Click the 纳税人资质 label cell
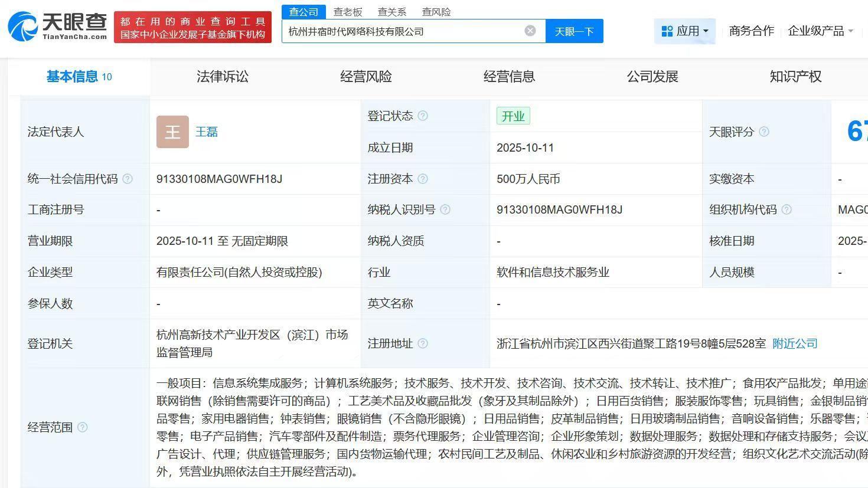The width and height of the screenshot is (868, 488). click(x=425, y=241)
